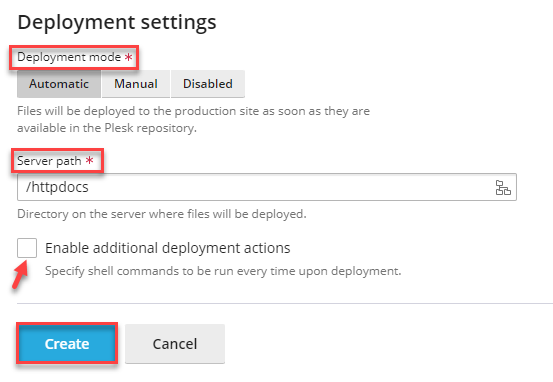Click the 'Deployment mode' field label

pyautogui.click(x=69, y=57)
